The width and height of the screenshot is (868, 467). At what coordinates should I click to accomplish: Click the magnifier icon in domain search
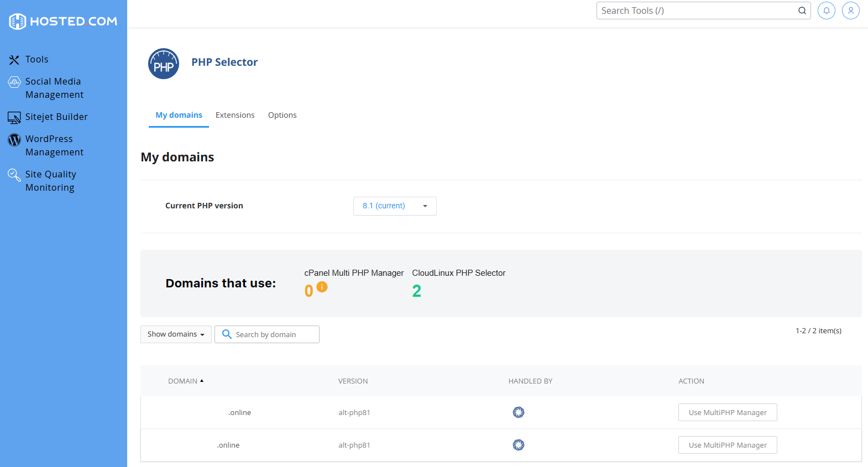click(x=227, y=334)
